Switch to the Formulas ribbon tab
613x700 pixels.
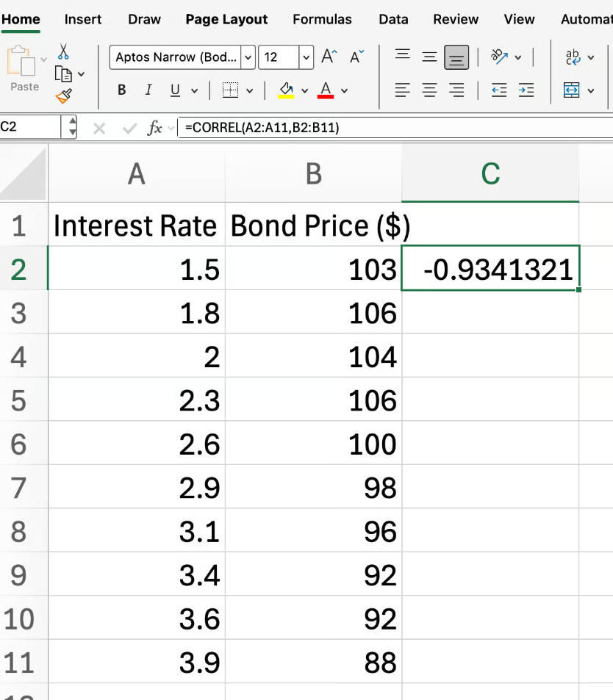322,20
